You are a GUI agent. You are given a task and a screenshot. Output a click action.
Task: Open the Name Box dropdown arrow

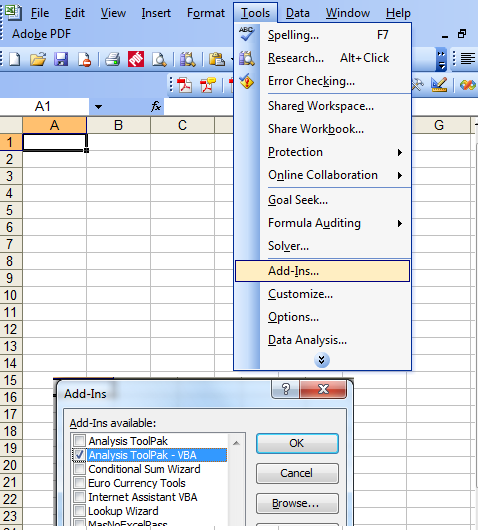click(x=98, y=107)
